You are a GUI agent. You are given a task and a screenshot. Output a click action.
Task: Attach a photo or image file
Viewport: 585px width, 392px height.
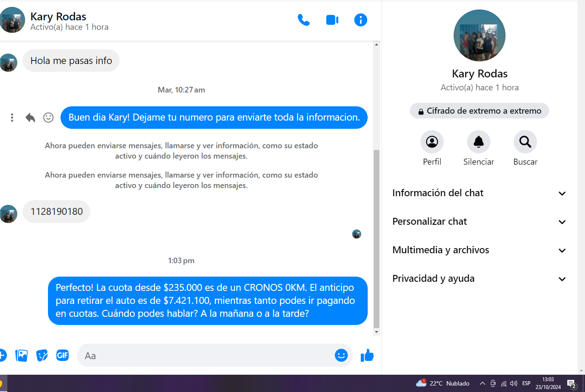coord(21,355)
